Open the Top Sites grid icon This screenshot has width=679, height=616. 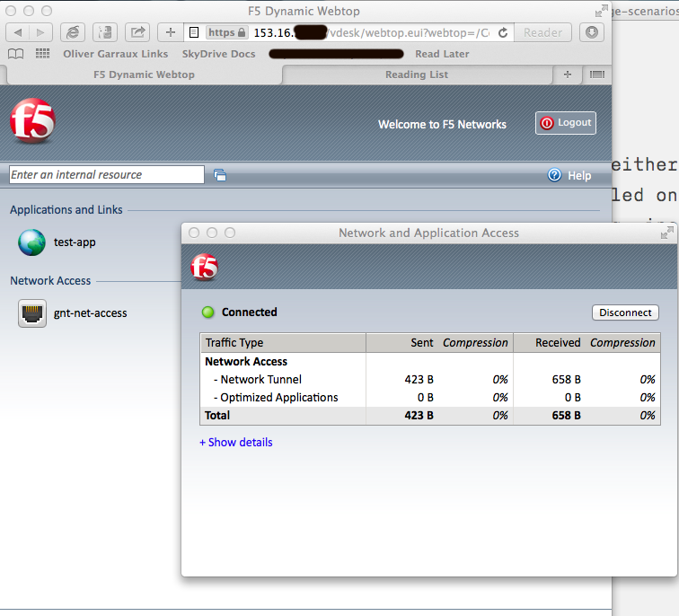point(42,53)
